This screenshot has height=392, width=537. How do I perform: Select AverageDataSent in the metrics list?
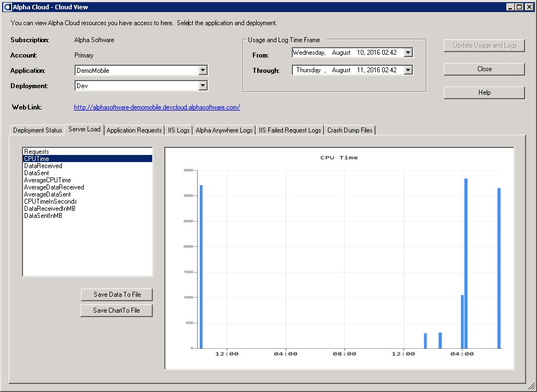(88, 194)
